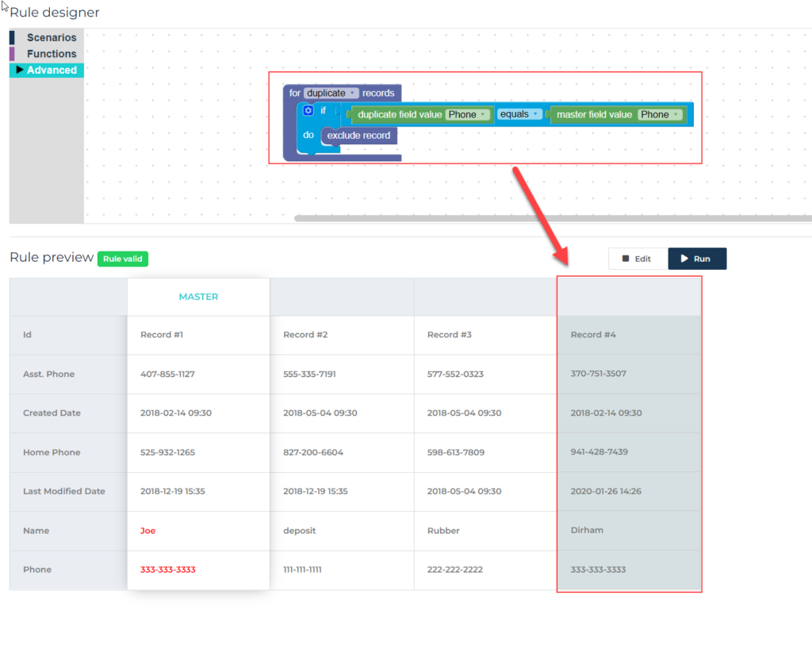Viewport: 812px width, 645px height.
Task: Click the dark blue Scenarios color bar
Action: pyautogui.click(x=12, y=37)
